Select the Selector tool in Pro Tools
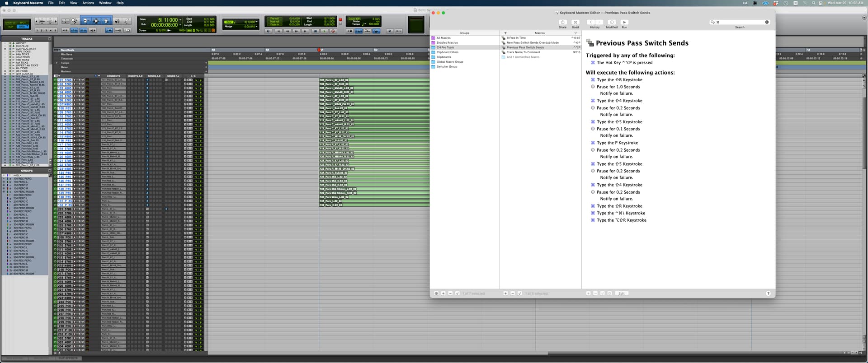The width and height of the screenshot is (868, 363). click(x=96, y=21)
